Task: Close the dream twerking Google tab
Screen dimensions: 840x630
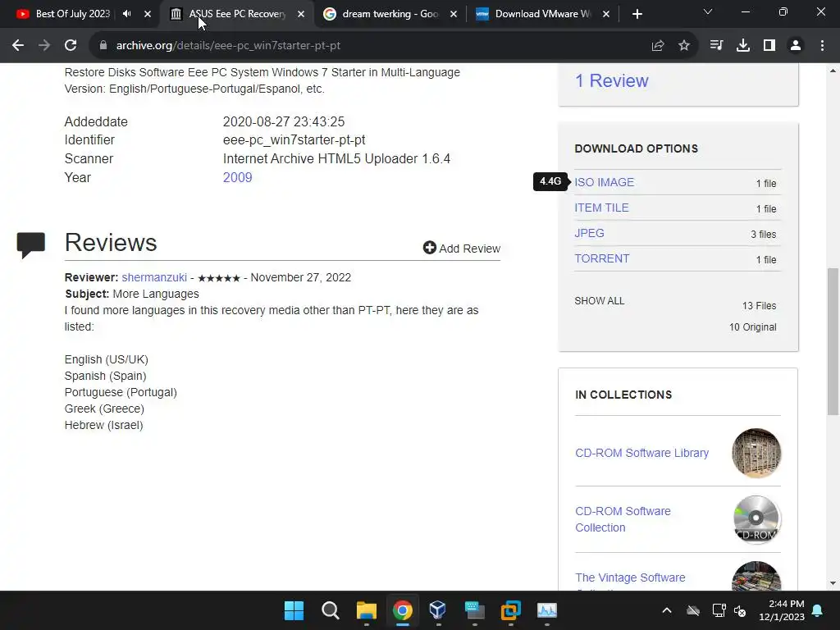Action: pos(454,14)
